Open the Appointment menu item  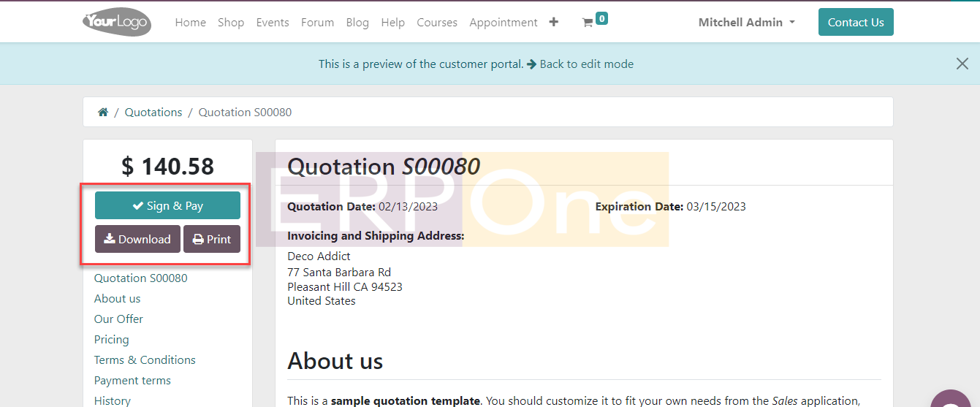tap(504, 23)
